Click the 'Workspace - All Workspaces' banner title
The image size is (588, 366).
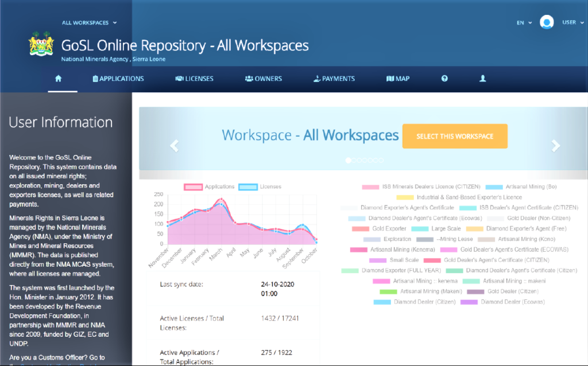[x=310, y=135]
